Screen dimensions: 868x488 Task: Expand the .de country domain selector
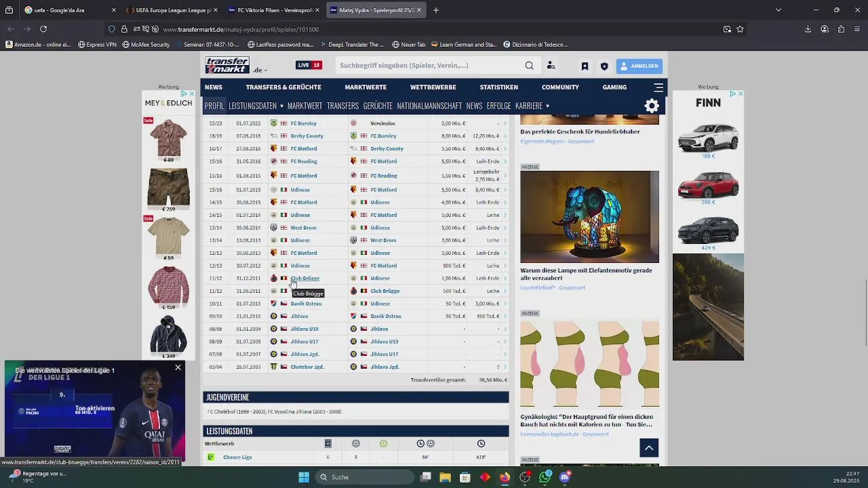[x=260, y=70]
